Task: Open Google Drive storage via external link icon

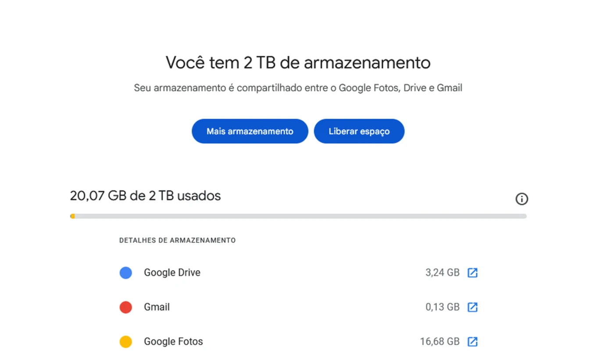Action: 472,272
